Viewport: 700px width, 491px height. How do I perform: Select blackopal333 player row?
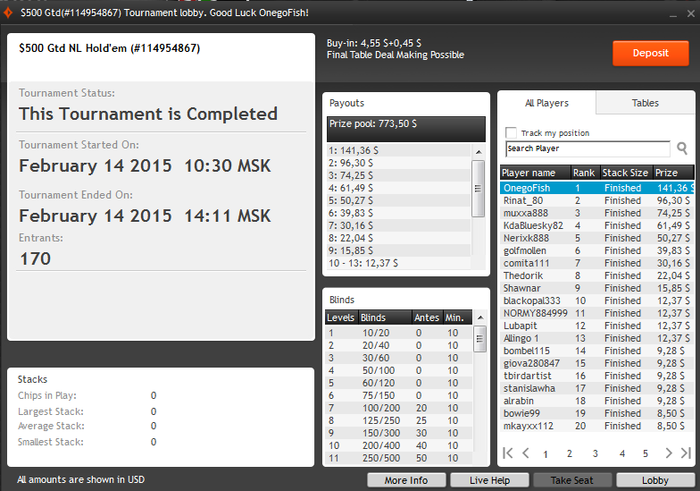(597, 300)
